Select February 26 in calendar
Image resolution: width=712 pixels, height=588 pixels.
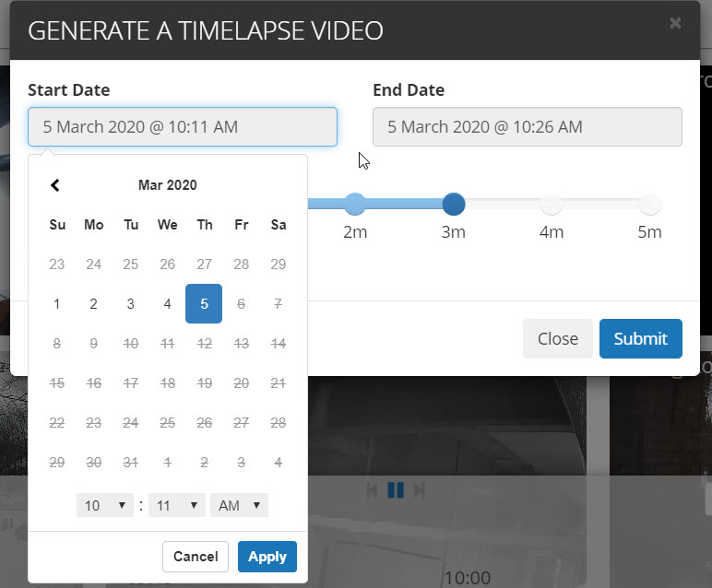(x=167, y=265)
